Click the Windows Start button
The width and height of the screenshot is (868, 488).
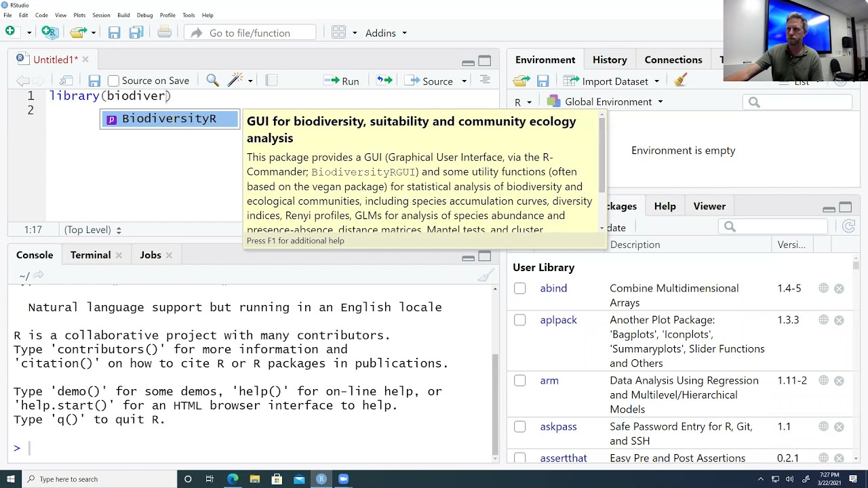pos(11,479)
